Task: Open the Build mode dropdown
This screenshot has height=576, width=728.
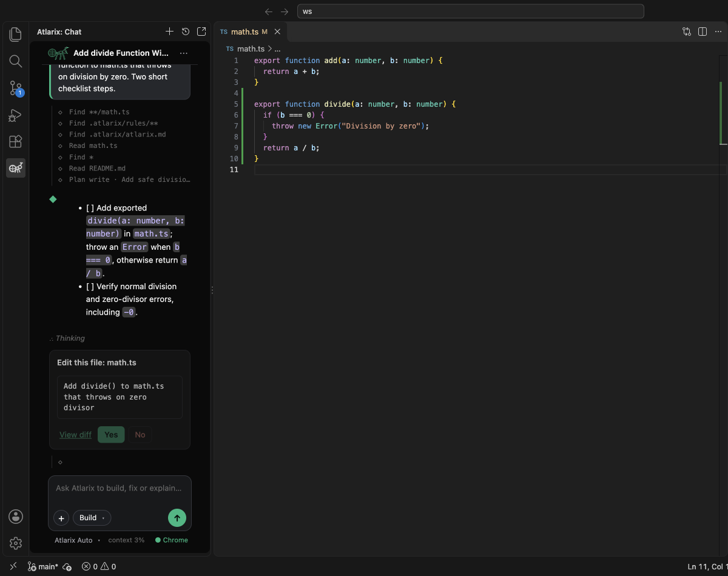Action: click(x=92, y=518)
